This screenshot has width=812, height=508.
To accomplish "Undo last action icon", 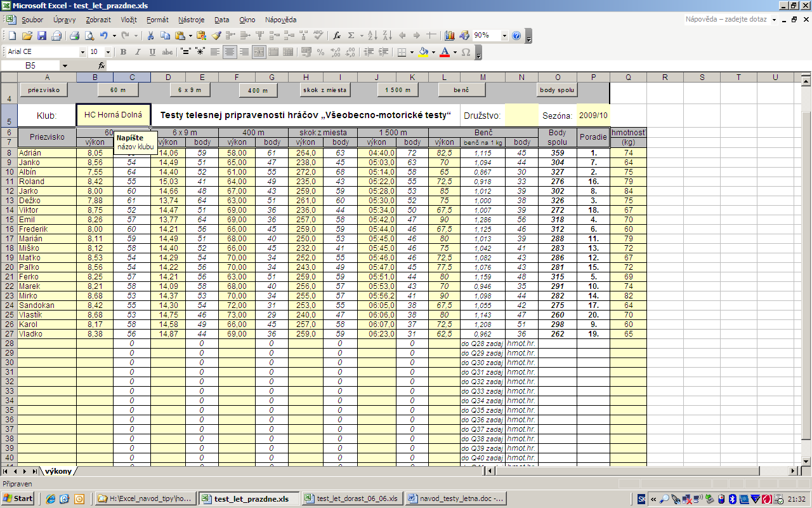I will tap(103, 36).
